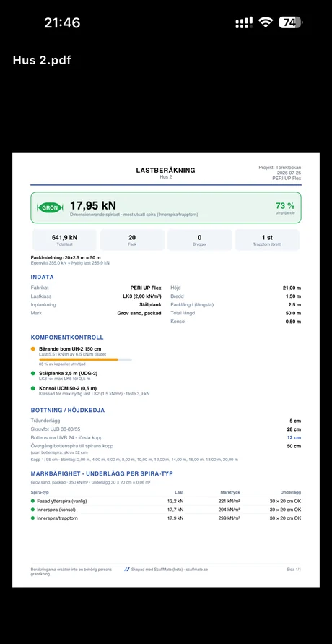Tap the battery indicator showing 74

coord(291,22)
